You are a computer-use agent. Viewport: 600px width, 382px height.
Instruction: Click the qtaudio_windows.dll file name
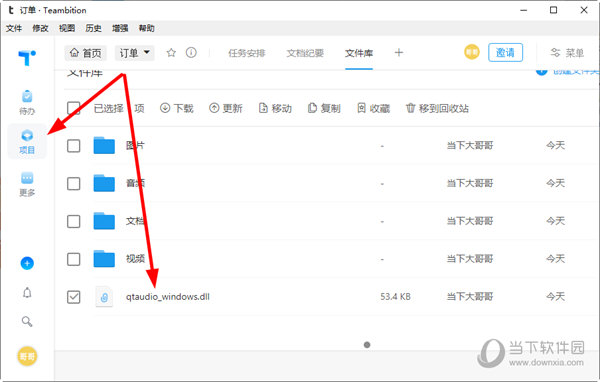tap(168, 297)
